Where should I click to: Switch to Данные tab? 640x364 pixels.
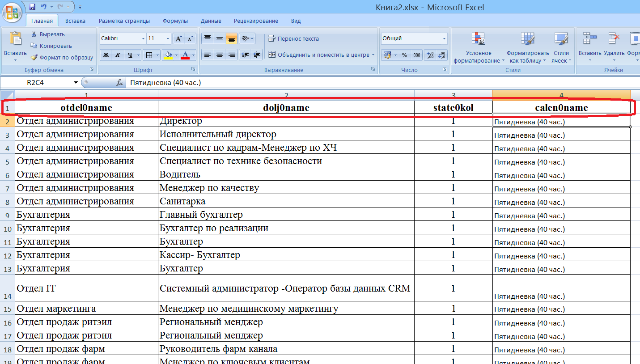[x=211, y=21]
